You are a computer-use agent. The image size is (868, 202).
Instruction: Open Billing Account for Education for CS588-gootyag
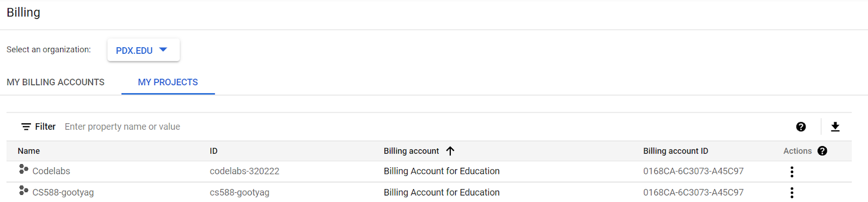pos(442,192)
